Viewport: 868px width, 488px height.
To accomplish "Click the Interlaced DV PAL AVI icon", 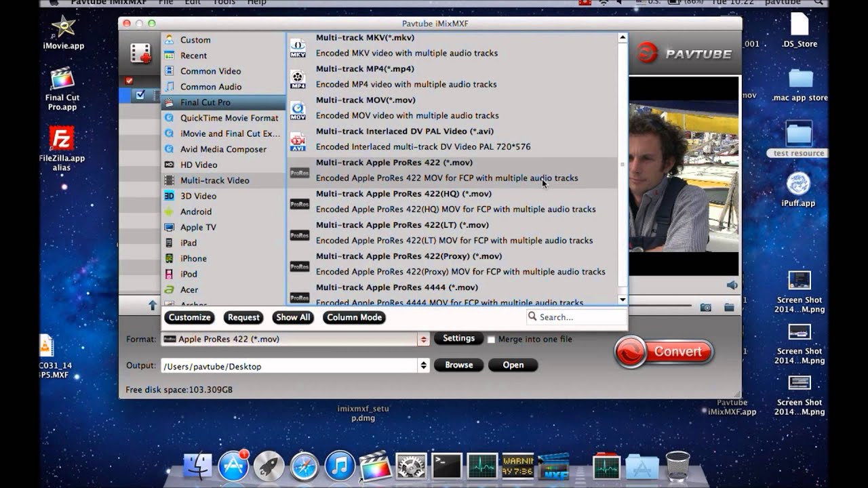I will coord(298,142).
